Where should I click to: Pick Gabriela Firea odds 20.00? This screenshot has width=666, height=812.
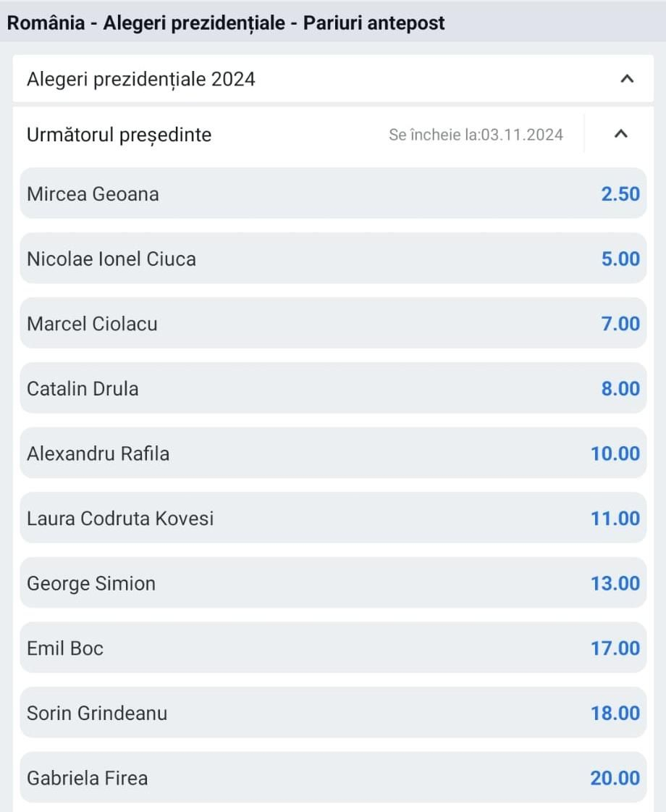click(333, 778)
